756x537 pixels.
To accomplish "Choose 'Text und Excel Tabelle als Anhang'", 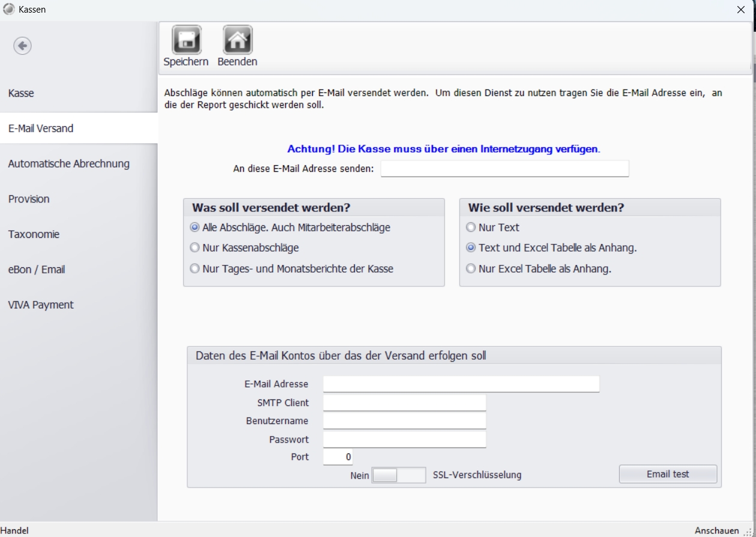I will [x=471, y=247].
